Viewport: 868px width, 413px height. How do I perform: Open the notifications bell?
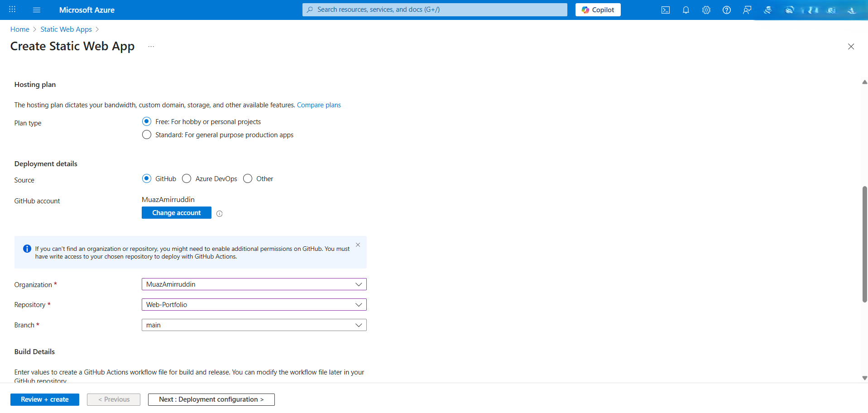click(x=686, y=10)
